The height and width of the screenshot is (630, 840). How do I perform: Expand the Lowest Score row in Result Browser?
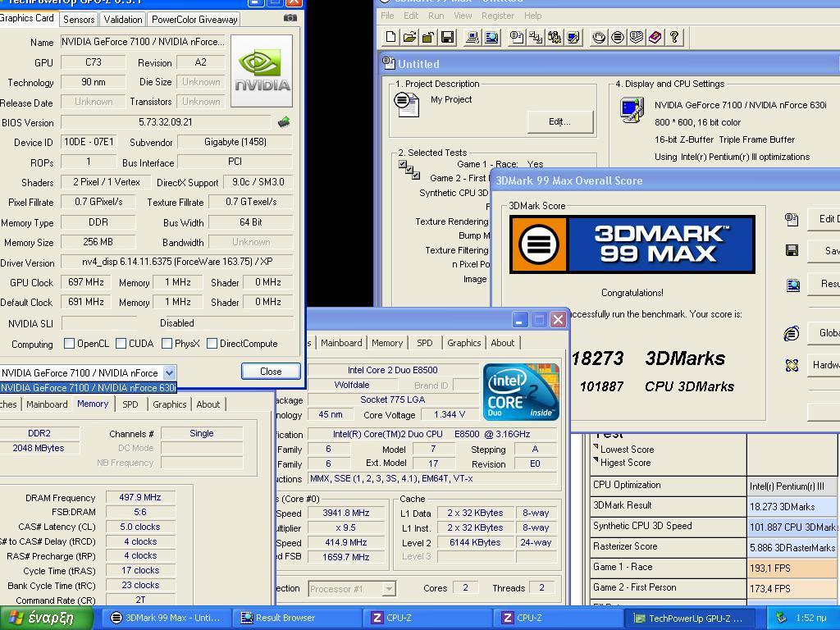(x=596, y=447)
